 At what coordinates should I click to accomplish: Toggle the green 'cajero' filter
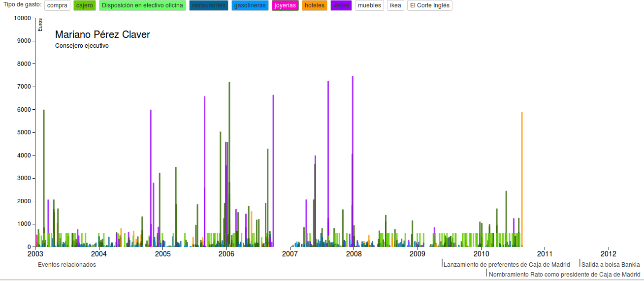tap(85, 5)
